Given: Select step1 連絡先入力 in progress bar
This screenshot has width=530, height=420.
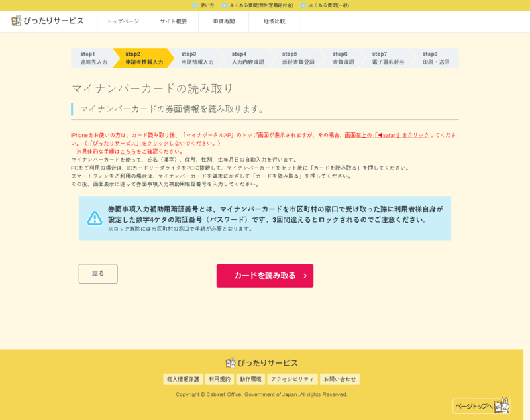Looking at the screenshot, I should pyautogui.click(x=93, y=58).
